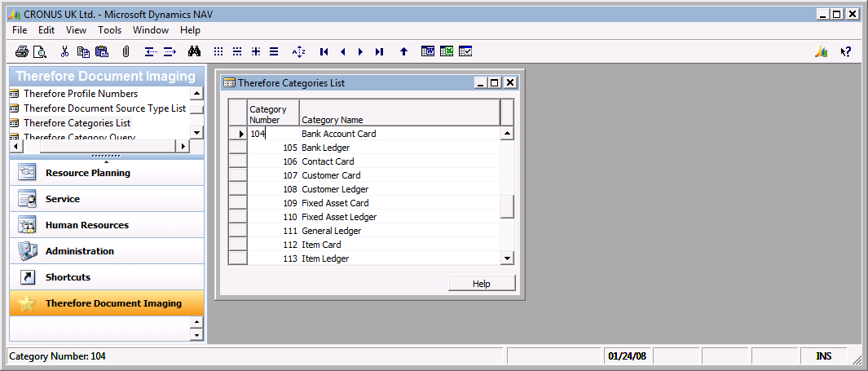Click the Outdent left-arrow toolbar icon
Image resolution: width=868 pixels, height=371 pixels.
coord(151,51)
